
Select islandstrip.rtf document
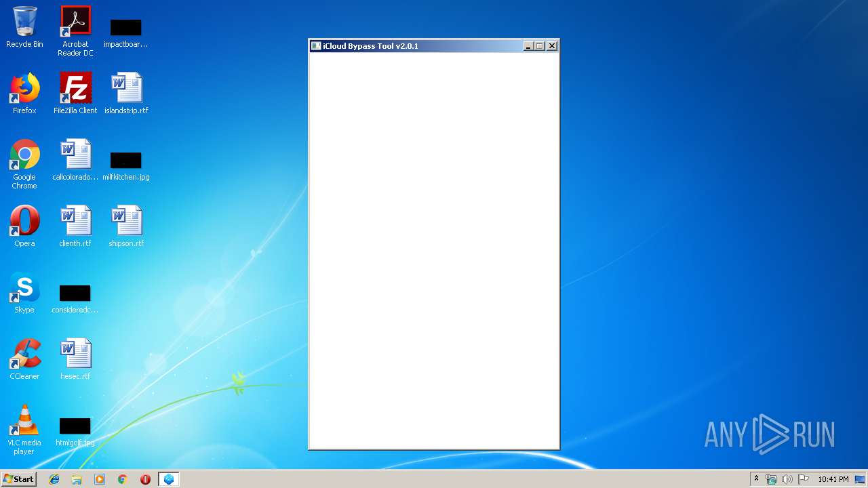click(x=126, y=94)
